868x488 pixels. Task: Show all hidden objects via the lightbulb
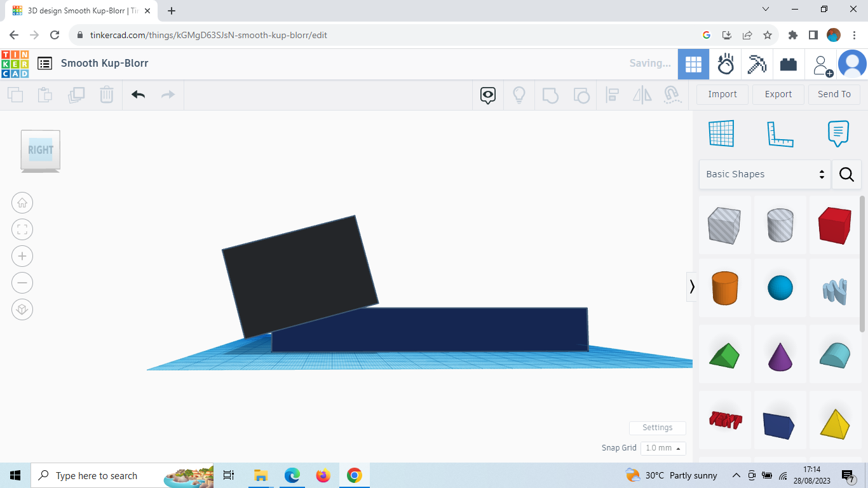519,95
